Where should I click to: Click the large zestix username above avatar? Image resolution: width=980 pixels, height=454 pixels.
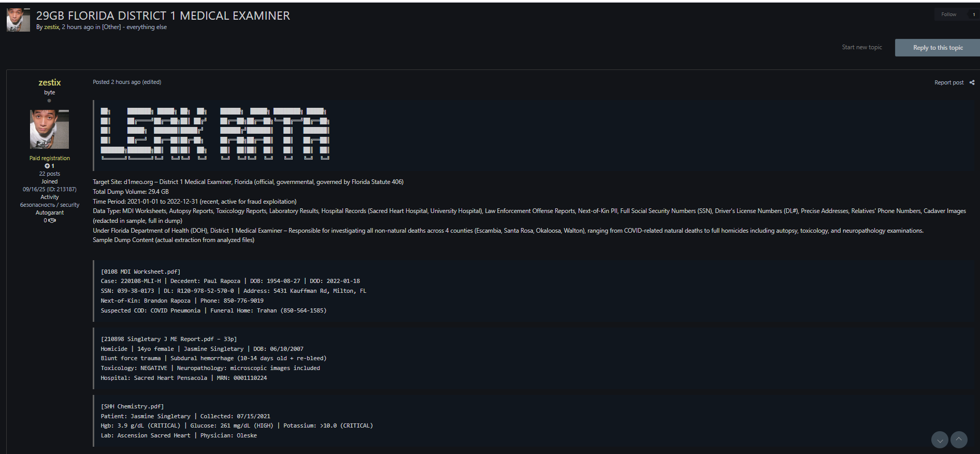(x=49, y=82)
